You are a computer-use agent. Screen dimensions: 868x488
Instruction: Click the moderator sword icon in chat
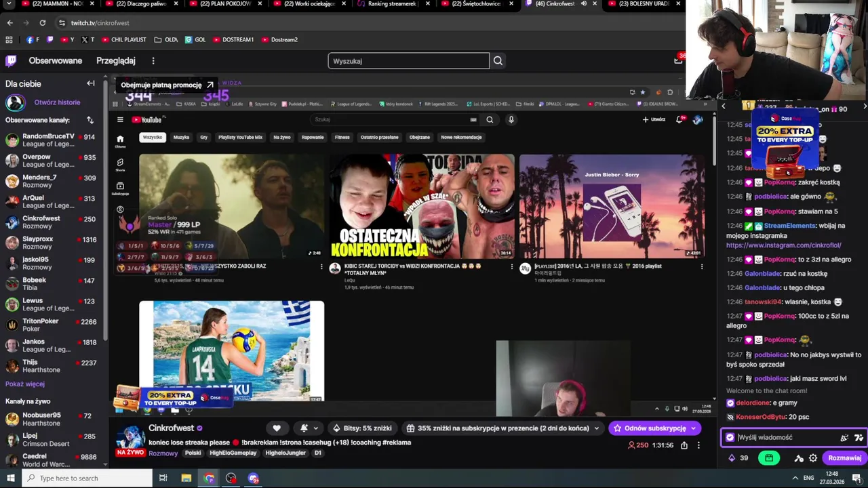(x=799, y=458)
